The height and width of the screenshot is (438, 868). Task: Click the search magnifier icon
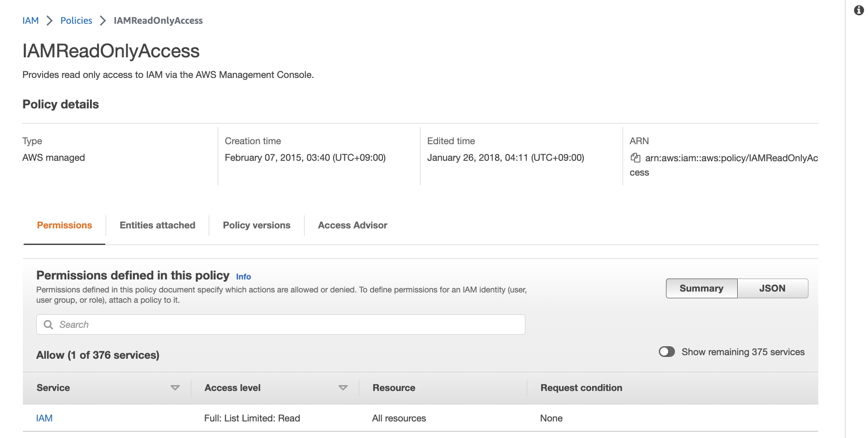[x=48, y=325]
